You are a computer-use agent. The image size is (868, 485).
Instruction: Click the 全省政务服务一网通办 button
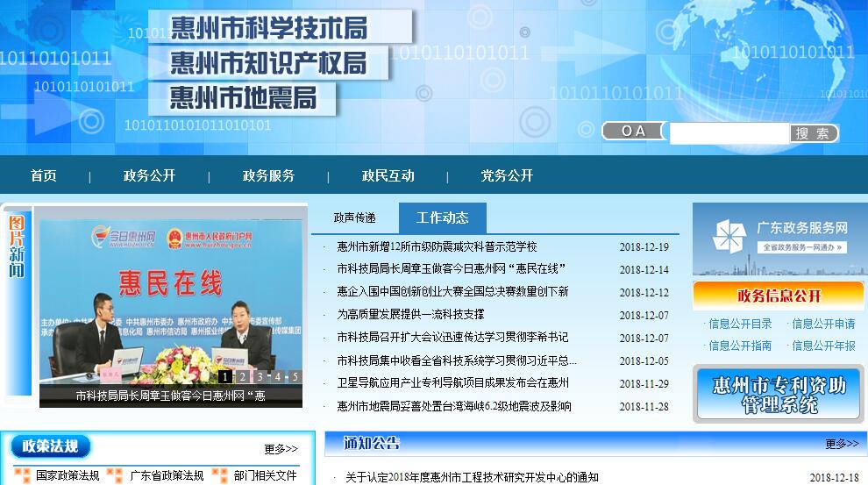point(802,247)
